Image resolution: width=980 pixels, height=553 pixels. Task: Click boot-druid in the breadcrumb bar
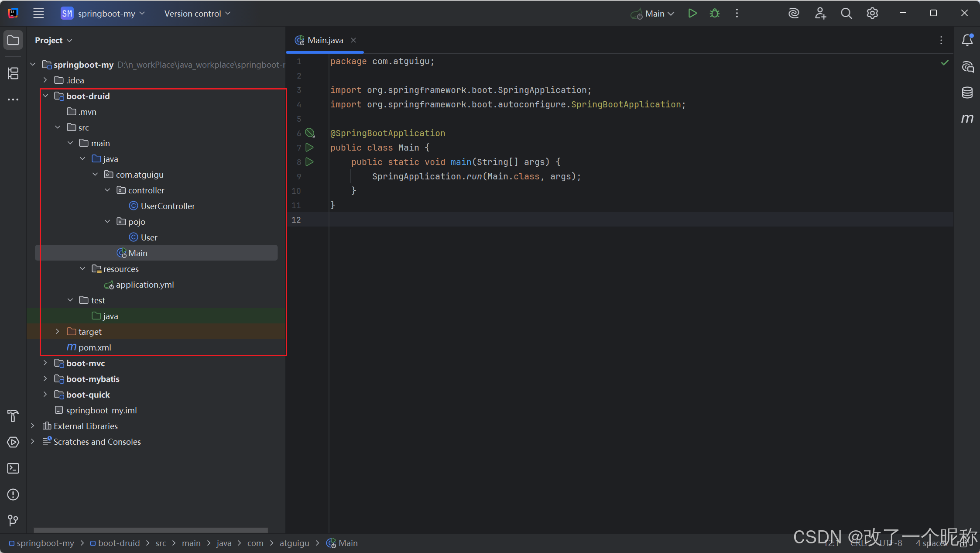pos(119,543)
